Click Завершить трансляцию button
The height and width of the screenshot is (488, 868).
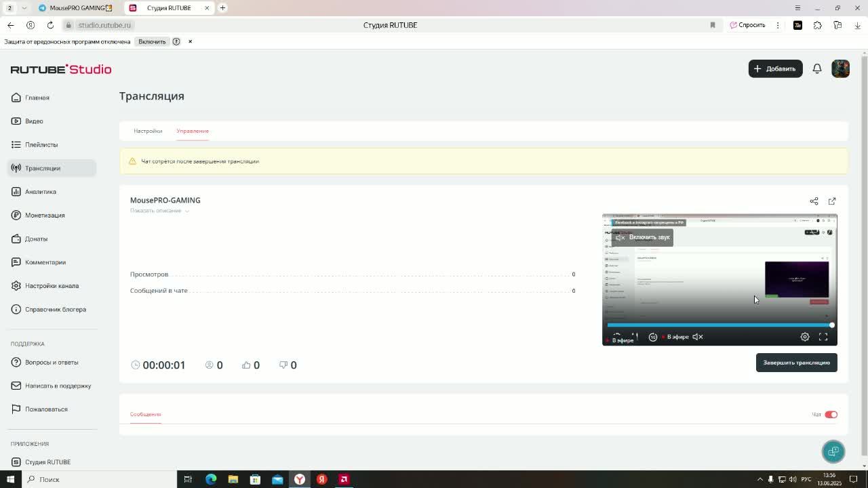[796, 363]
